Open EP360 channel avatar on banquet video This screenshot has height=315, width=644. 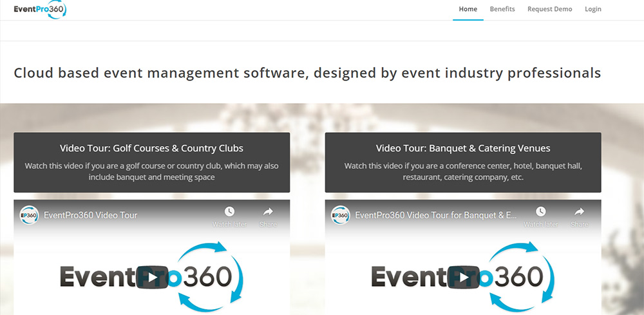point(341,215)
